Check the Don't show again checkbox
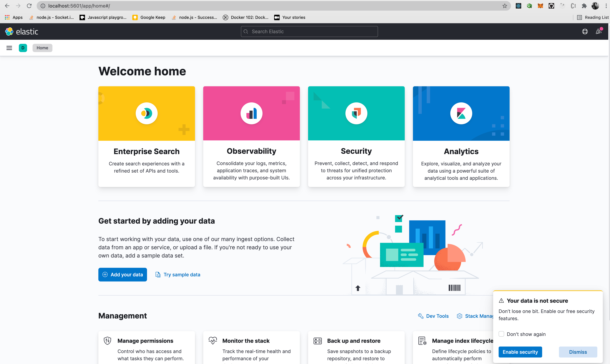 click(501, 334)
